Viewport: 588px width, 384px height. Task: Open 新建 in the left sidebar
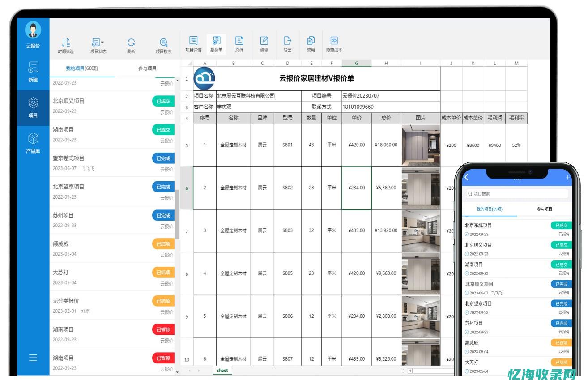click(33, 72)
